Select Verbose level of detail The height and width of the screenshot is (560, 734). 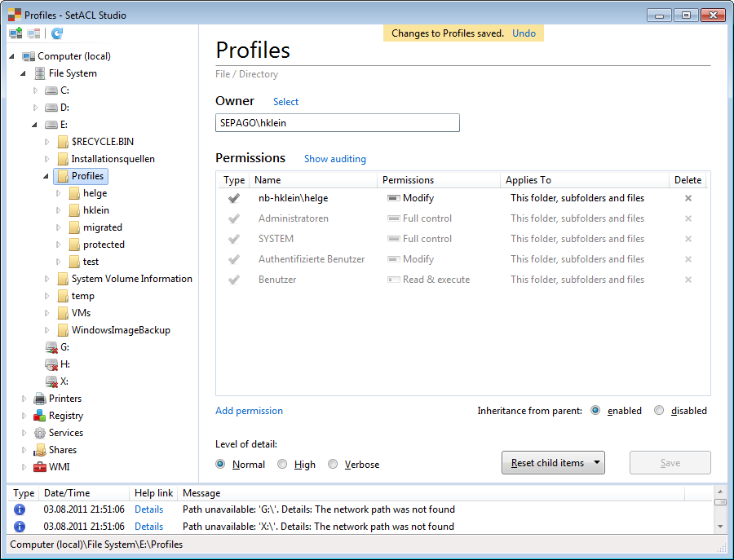(x=333, y=464)
